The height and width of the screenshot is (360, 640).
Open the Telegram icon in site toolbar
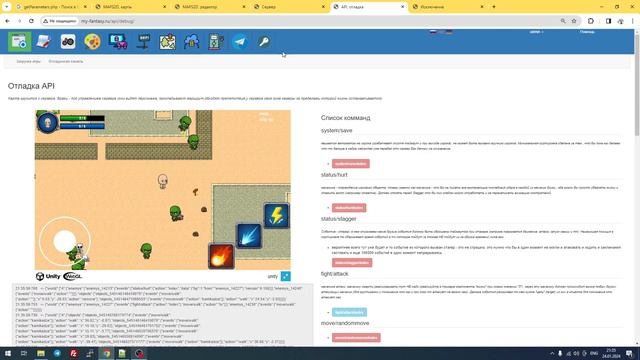click(240, 42)
